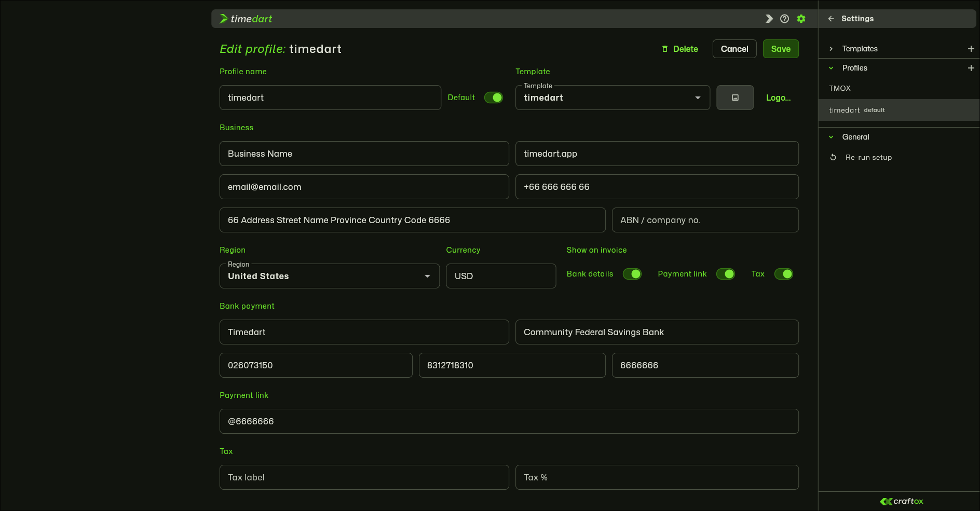Click the Tax % field
This screenshot has width=980, height=511.
pyautogui.click(x=657, y=477)
